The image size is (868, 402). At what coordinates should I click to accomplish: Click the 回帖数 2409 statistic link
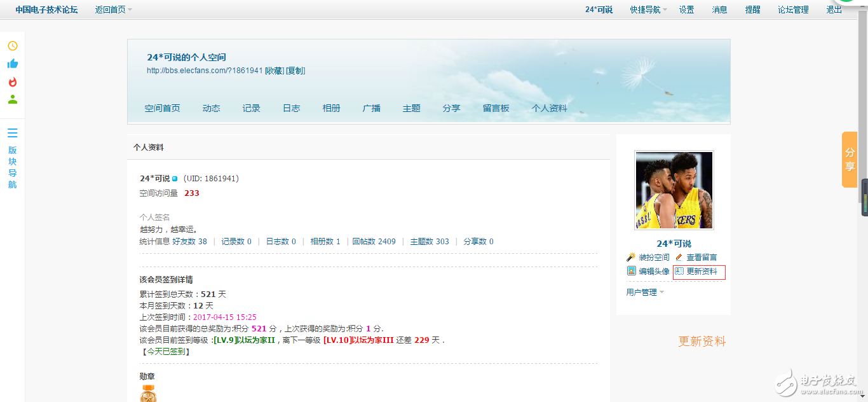[x=374, y=242]
